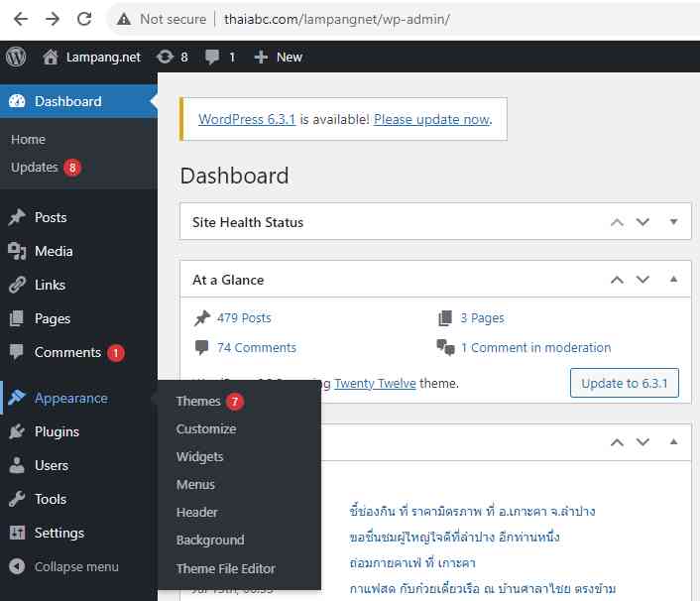Toggle the Site Health Status panel
The image size is (700, 601).
(x=674, y=222)
